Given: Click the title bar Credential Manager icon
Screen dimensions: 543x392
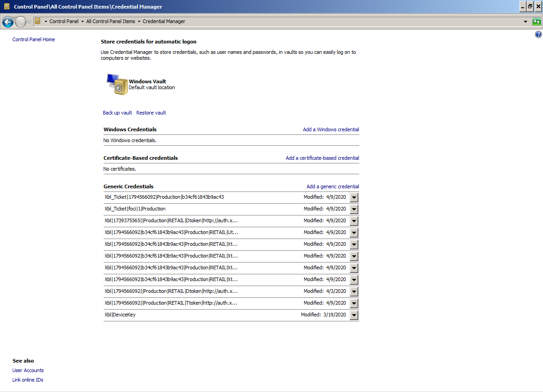Looking at the screenshot, I should [x=6, y=7].
